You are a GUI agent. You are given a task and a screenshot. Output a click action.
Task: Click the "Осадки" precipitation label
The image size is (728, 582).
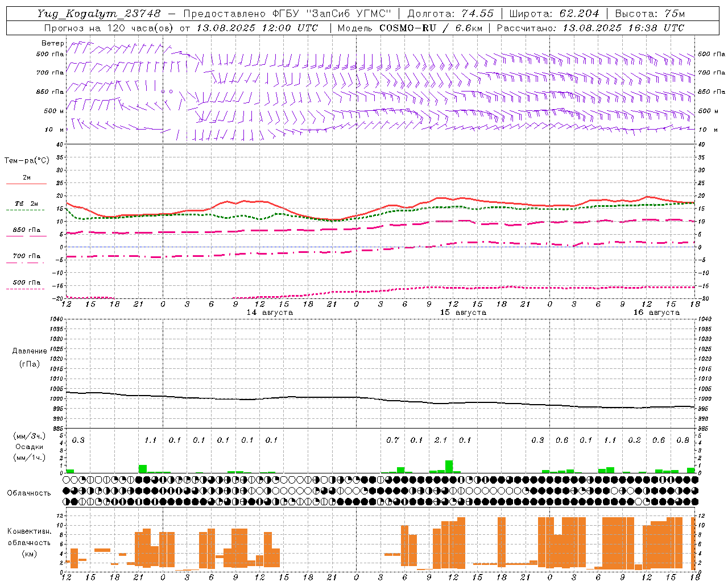tap(30, 447)
